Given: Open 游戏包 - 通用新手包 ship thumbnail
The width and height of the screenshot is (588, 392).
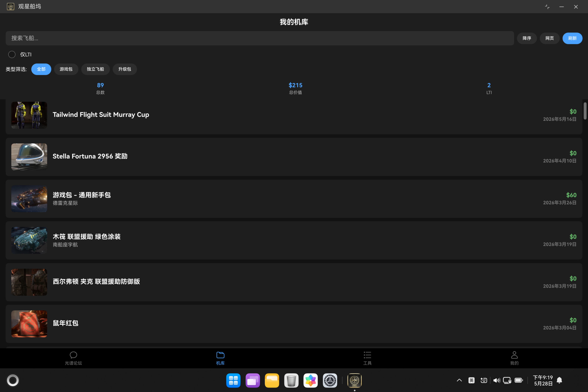Looking at the screenshot, I should click(x=29, y=198).
